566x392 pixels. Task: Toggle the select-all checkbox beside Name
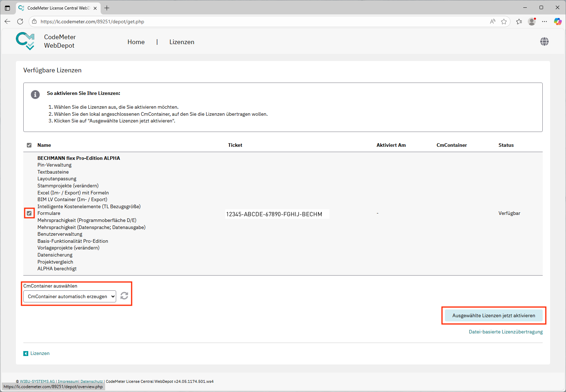tap(29, 145)
